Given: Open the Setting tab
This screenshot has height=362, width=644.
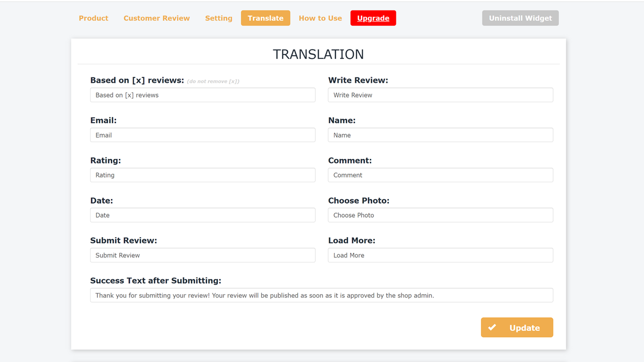Looking at the screenshot, I should [x=218, y=18].
